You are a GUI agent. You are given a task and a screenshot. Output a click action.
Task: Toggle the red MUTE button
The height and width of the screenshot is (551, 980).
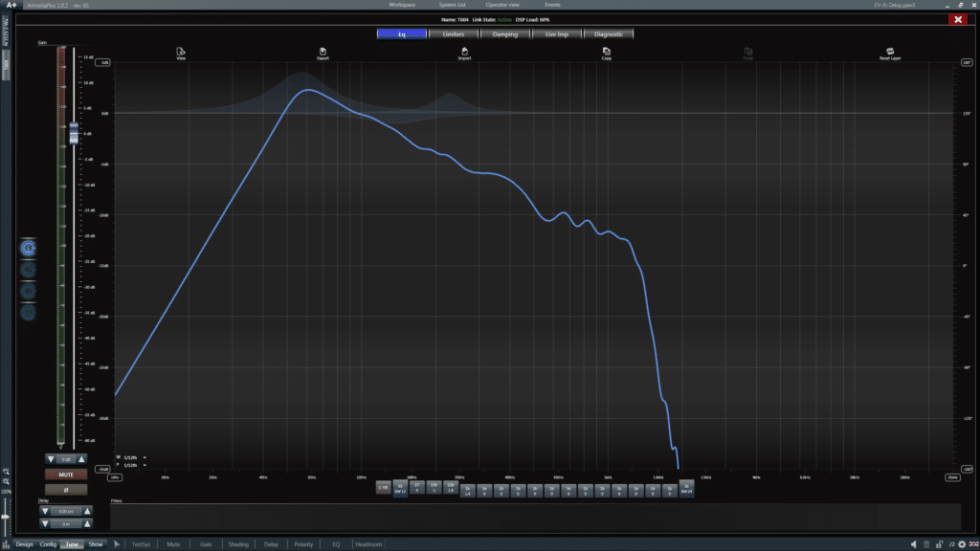[65, 474]
